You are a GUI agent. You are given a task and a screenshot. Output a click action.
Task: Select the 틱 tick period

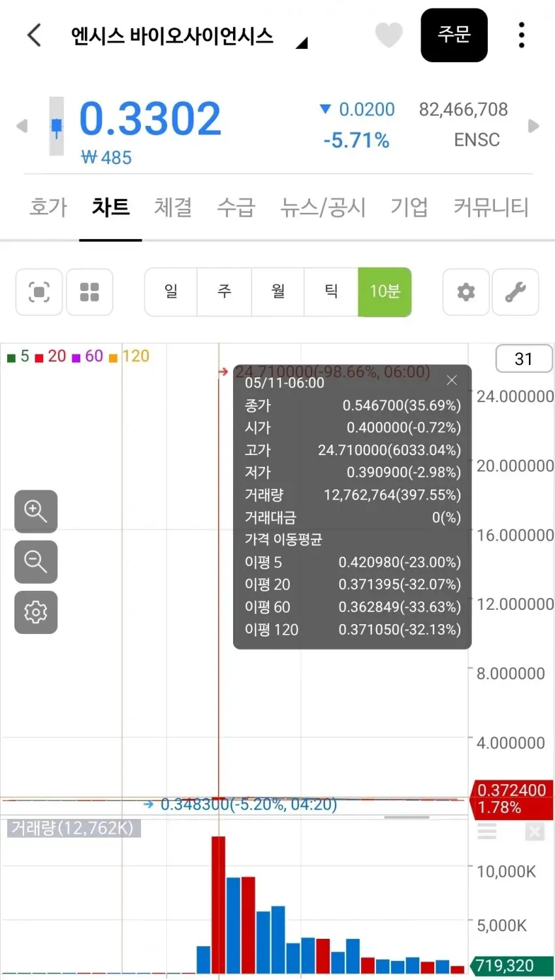tap(331, 291)
